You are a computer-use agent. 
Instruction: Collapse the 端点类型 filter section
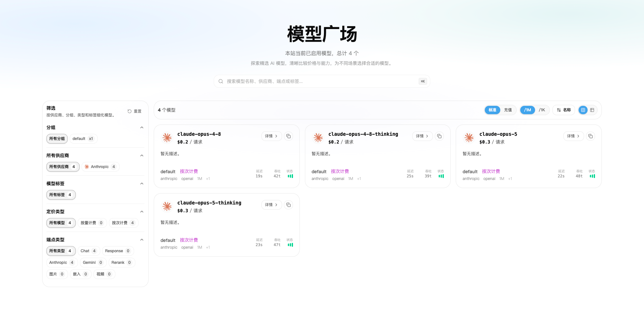[142, 240]
